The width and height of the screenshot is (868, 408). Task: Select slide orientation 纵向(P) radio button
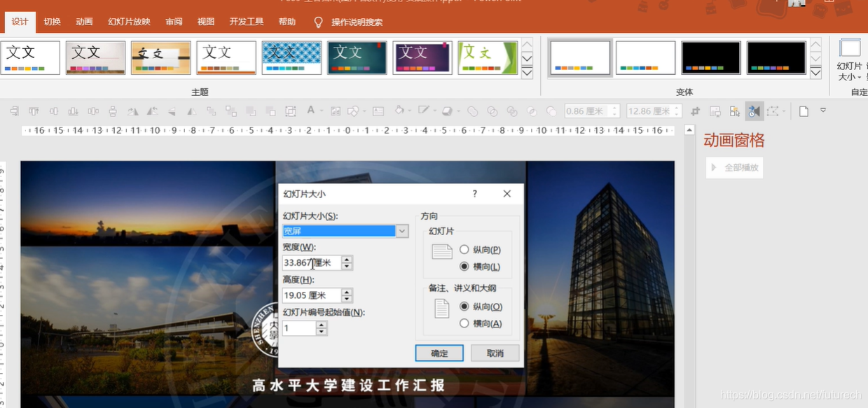coord(464,250)
